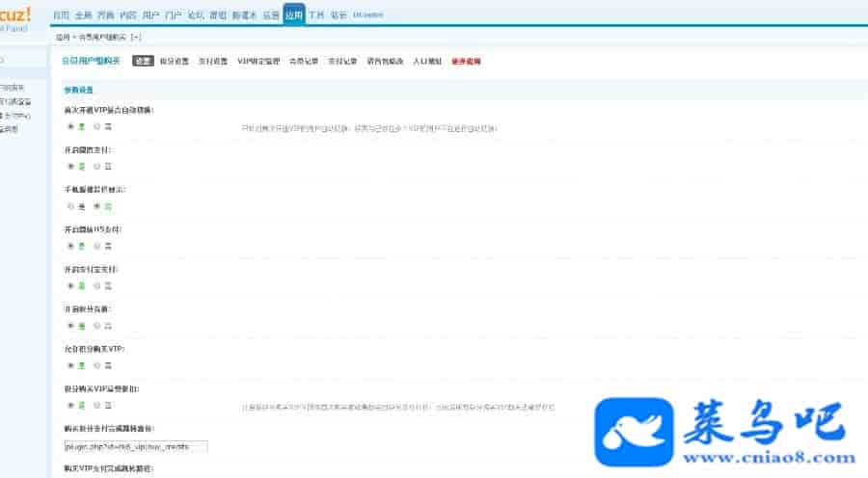Image resolution: width=868 pixels, height=478 pixels.
Task: Switch to the VIP绑定设置 sub-tab
Action: pyautogui.click(x=258, y=61)
